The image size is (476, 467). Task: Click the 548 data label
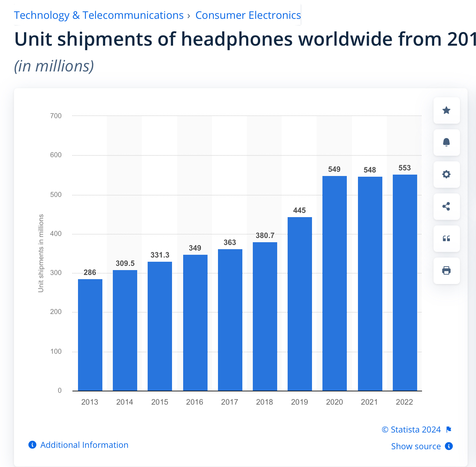[370, 170]
